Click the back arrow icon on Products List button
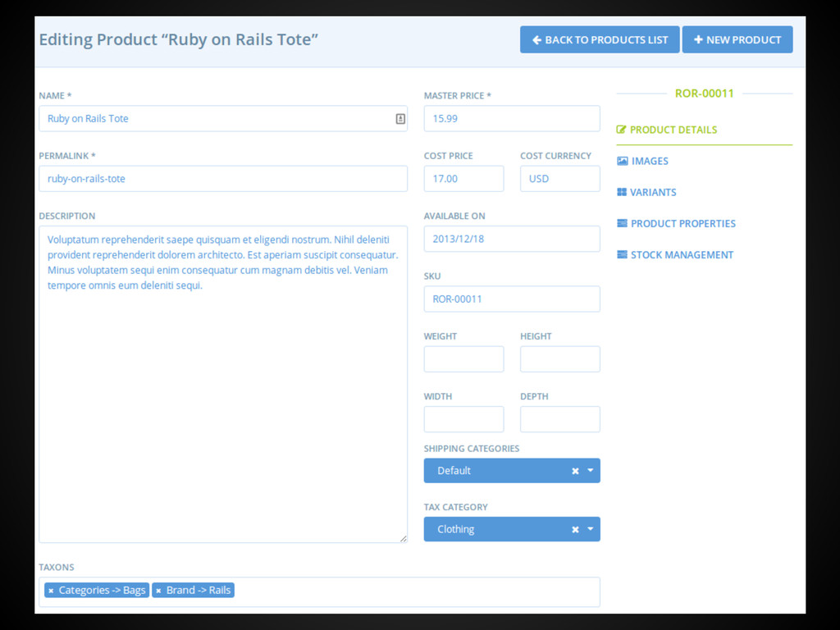840x630 pixels. coord(536,39)
